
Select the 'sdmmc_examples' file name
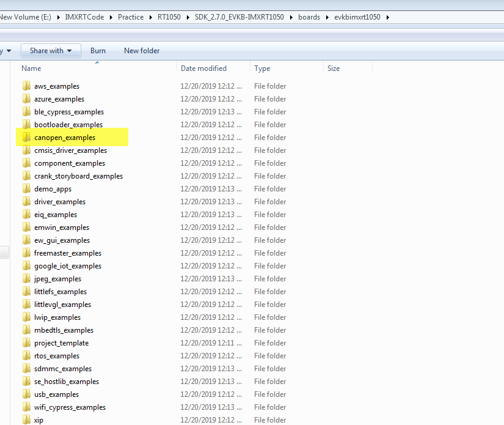(63, 369)
